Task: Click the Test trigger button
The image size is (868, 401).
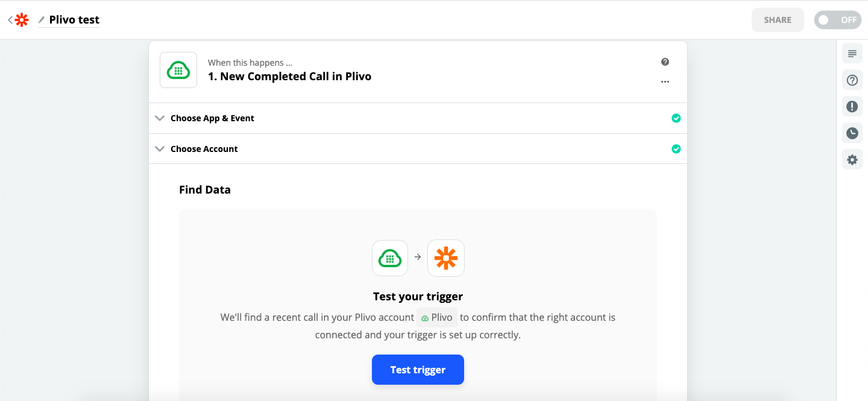Action: 418,370
